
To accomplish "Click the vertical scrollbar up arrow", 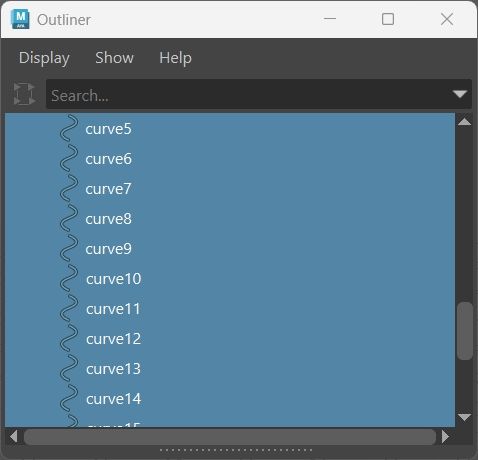I will coord(464,122).
